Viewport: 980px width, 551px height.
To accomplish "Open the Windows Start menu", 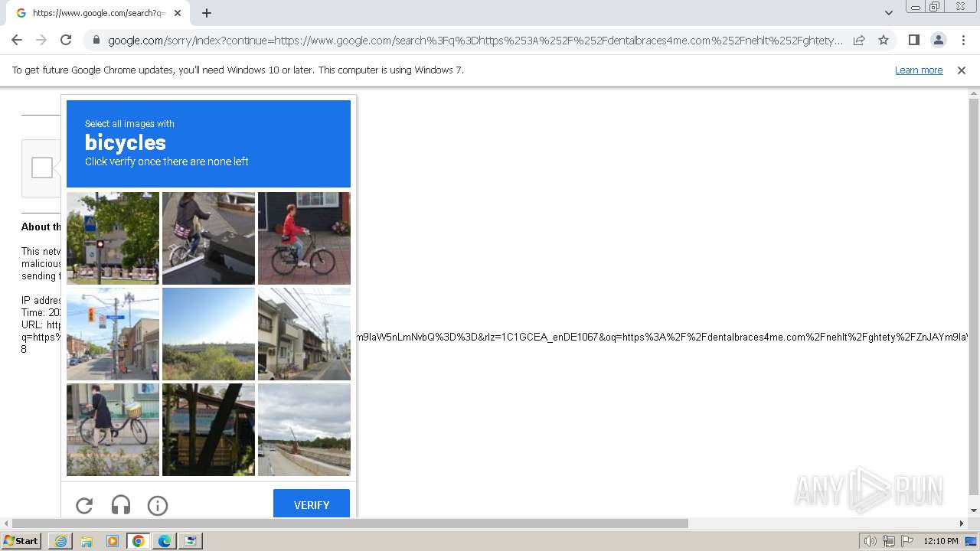I will (21, 541).
